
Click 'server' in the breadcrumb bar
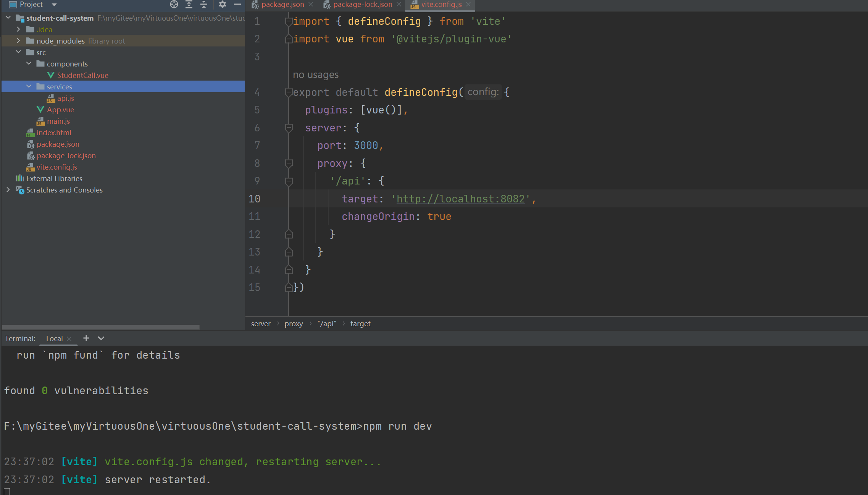tap(261, 324)
